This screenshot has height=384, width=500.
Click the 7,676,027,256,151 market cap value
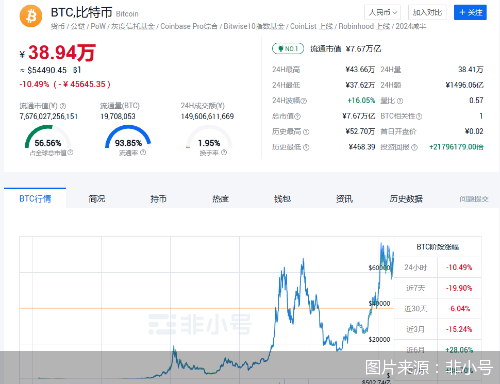[49, 116]
